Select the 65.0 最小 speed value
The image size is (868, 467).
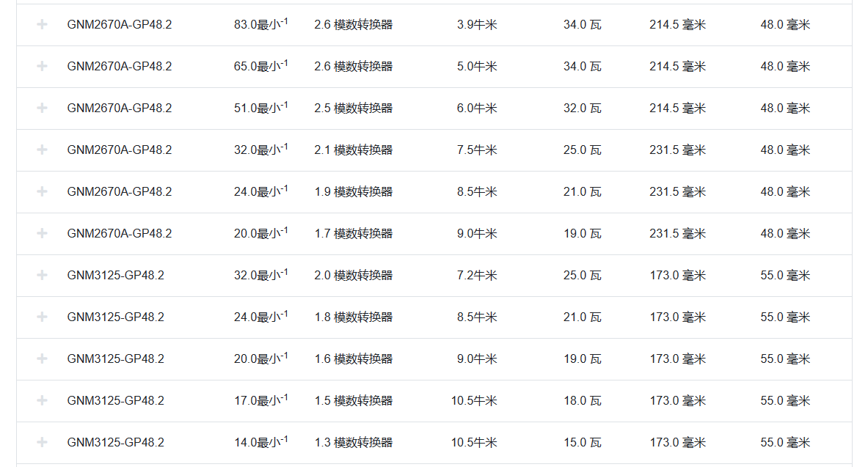[260, 67]
